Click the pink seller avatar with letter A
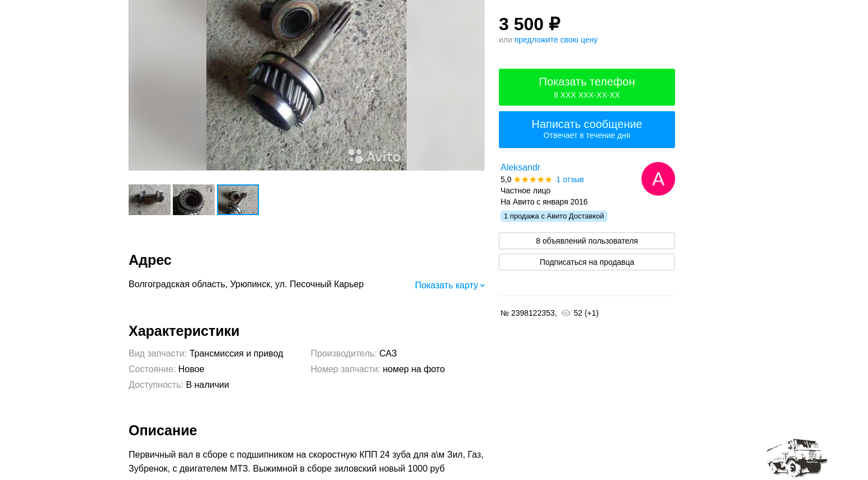 click(x=658, y=179)
